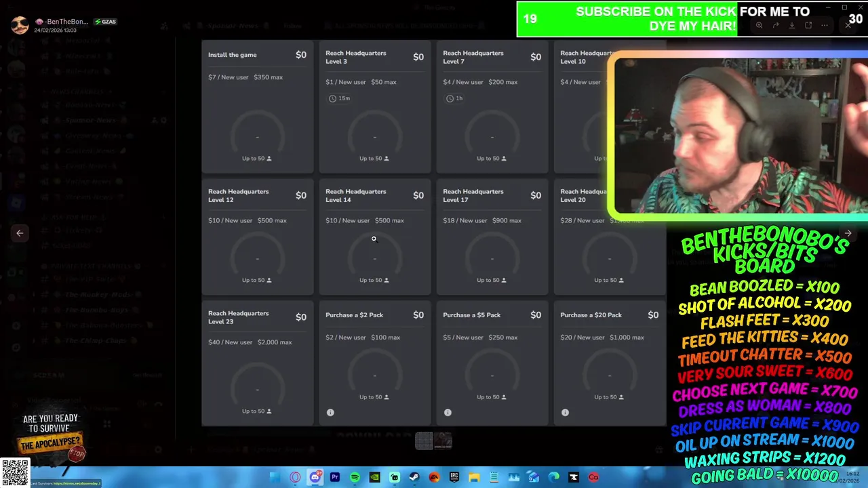
Task: Open Windows Start menu in taskbar
Action: 275,477
